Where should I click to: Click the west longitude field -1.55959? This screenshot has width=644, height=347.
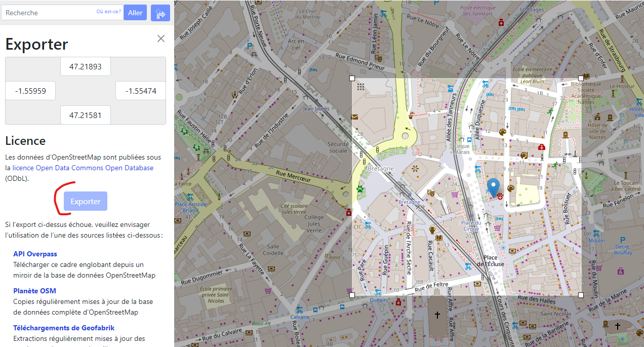[x=30, y=91]
